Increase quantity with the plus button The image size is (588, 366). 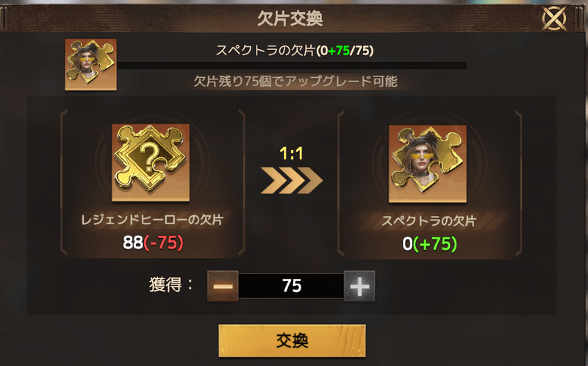359,286
